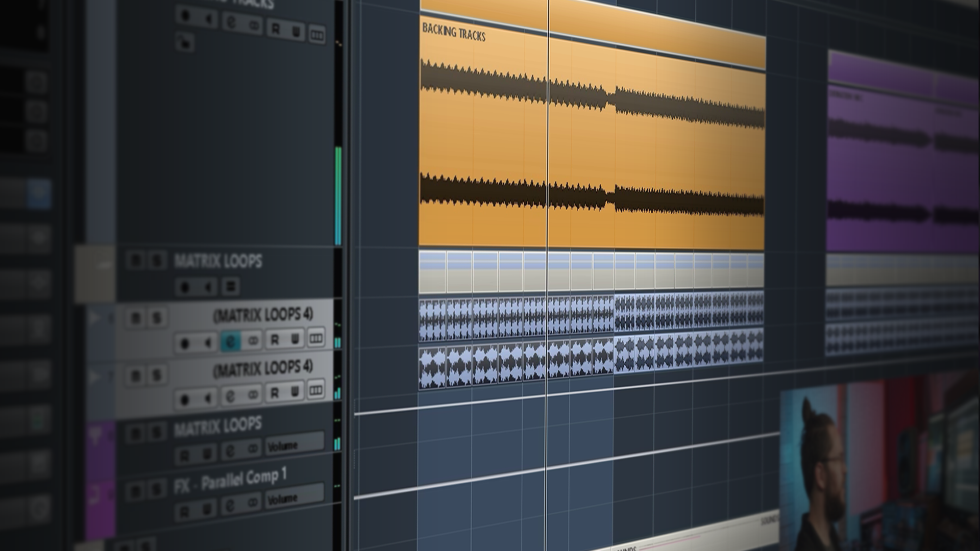The image size is (980, 551).
Task: Solo the second (MATRIX LOOPS 4) track
Action: [157, 375]
